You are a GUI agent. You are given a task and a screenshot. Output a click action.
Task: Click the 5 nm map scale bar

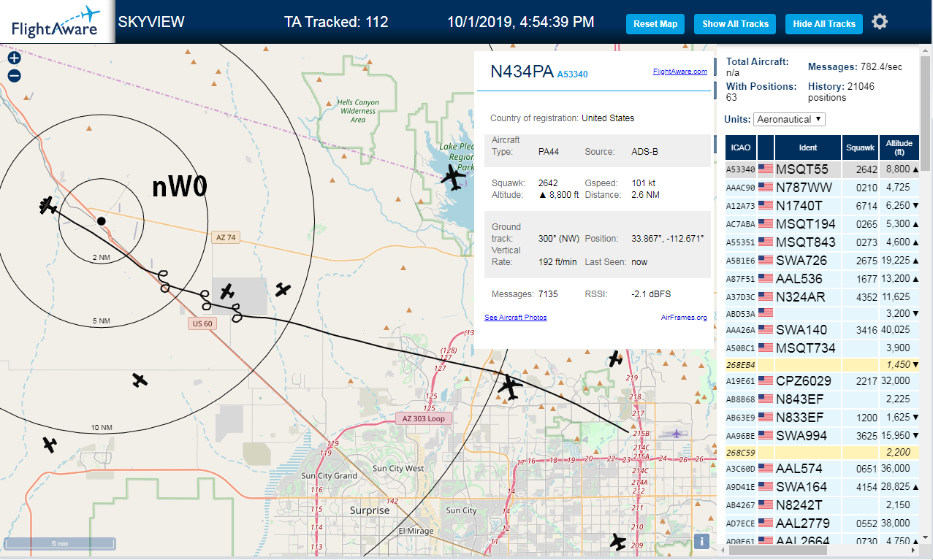(x=60, y=543)
